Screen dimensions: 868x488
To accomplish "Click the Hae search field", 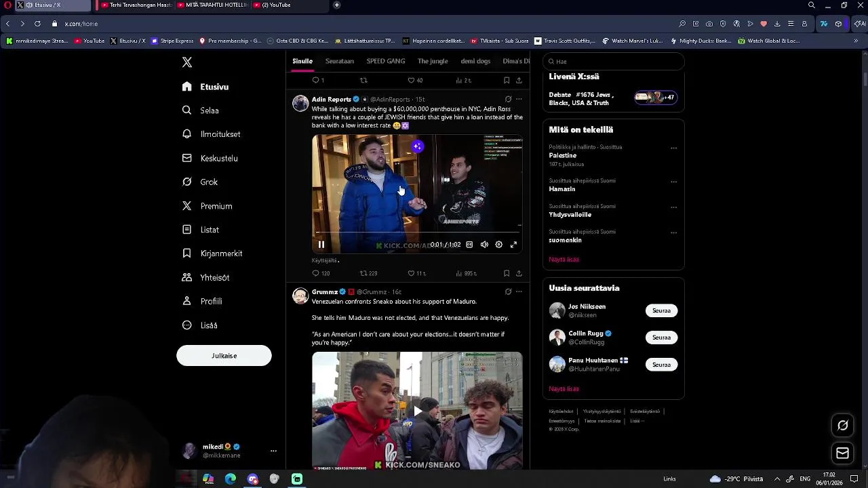I will click(x=613, y=61).
